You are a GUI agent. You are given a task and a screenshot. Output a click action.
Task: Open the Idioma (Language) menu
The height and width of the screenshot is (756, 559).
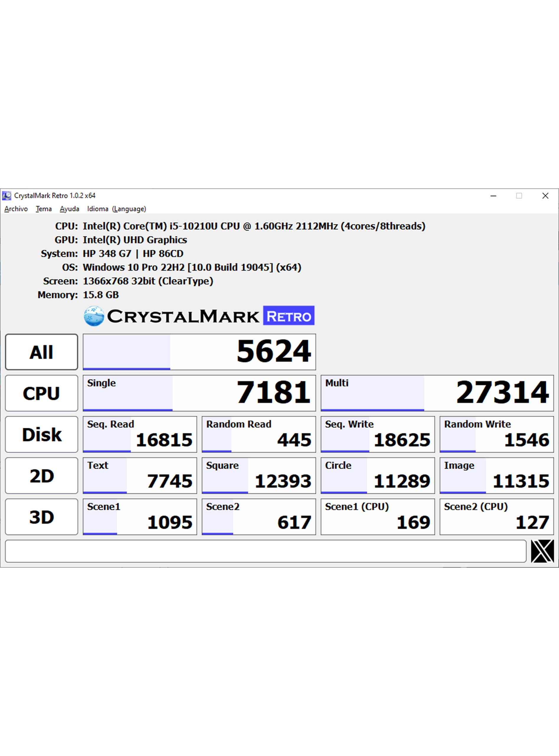coord(117,209)
